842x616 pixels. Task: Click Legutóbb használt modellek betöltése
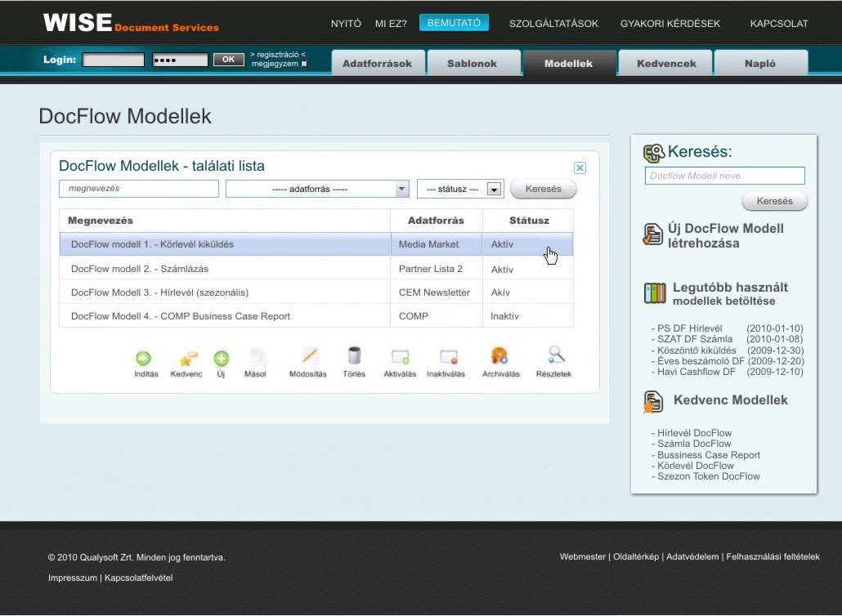pyautogui.click(x=730, y=294)
